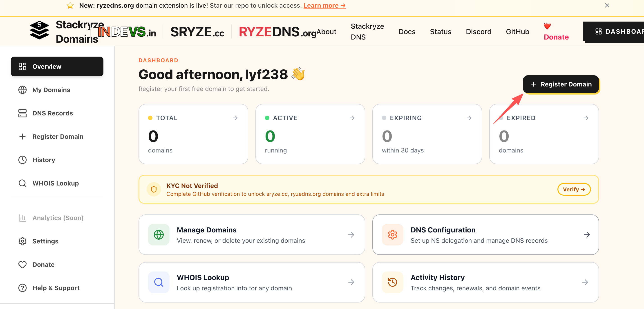Click the INDEVS.in logo
644x309 pixels.
pos(127,32)
